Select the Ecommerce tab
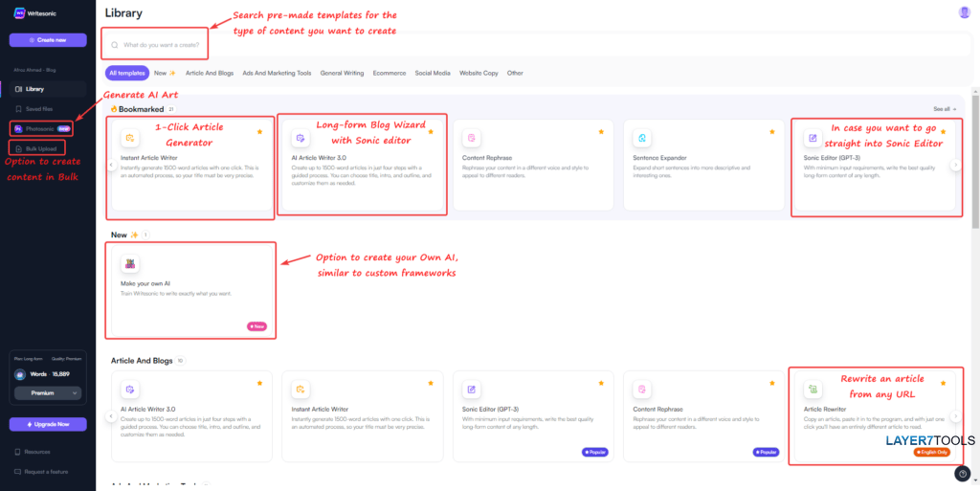980x491 pixels. tap(390, 73)
